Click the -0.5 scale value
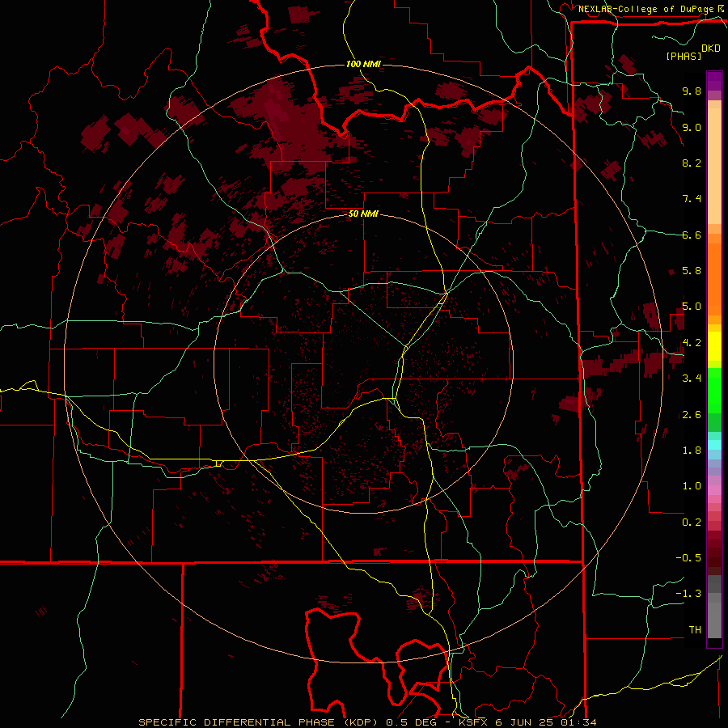Image resolution: width=728 pixels, height=728 pixels. click(x=688, y=558)
